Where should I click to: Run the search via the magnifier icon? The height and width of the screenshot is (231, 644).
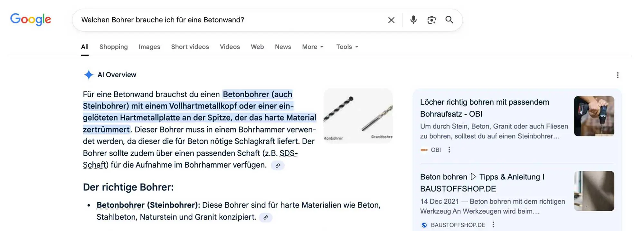[x=450, y=20]
